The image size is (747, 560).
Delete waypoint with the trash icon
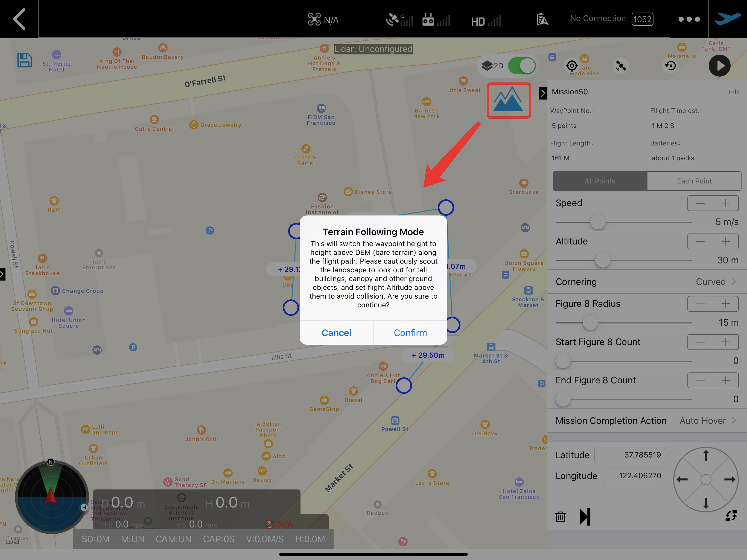[560, 517]
